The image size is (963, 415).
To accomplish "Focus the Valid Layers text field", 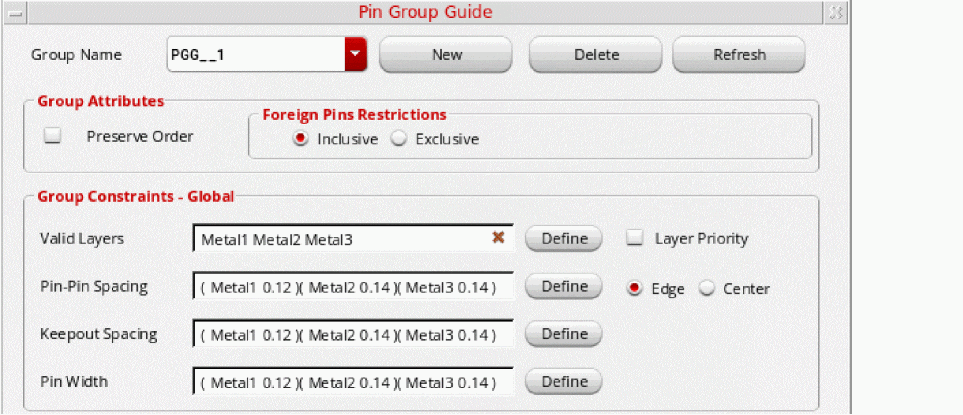I will tap(340, 239).
